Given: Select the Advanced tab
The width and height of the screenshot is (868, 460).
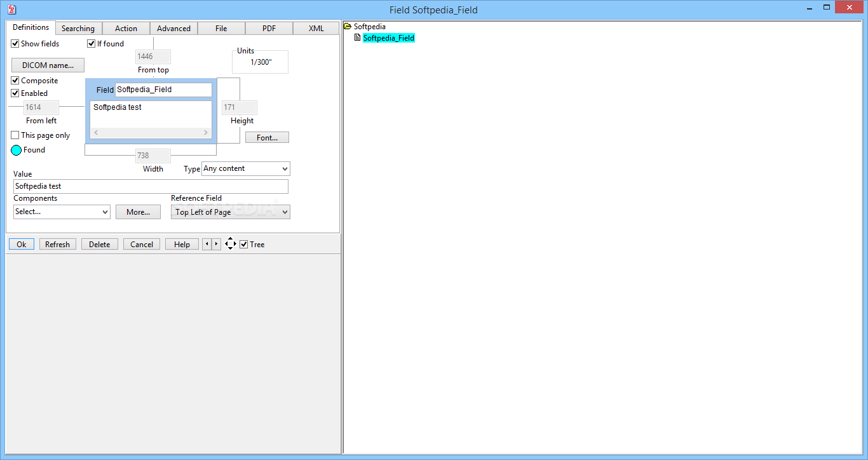Looking at the screenshot, I should click(x=173, y=29).
